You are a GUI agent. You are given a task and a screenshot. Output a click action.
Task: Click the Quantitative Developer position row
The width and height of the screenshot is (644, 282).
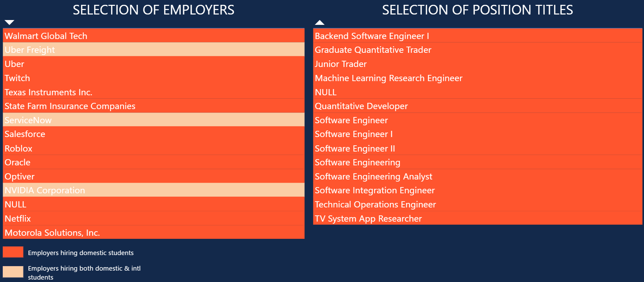tap(478, 106)
